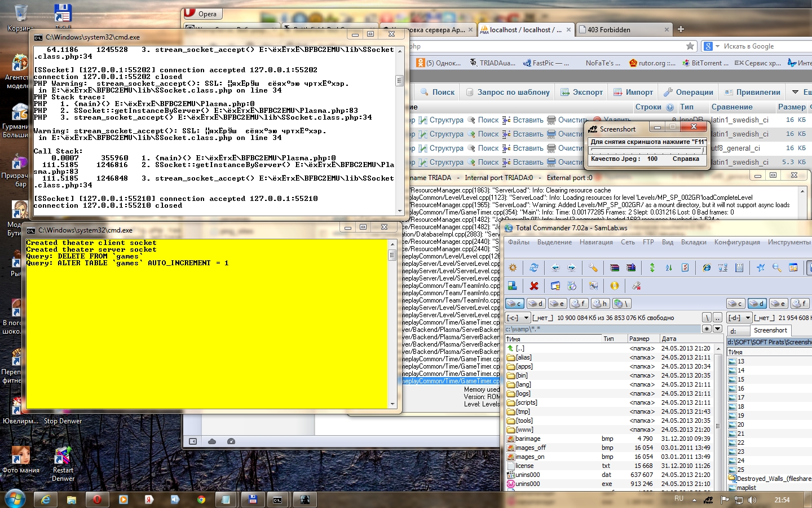Click the Internet Explorer taskbar icon
The height and width of the screenshot is (508, 812).
[45, 500]
